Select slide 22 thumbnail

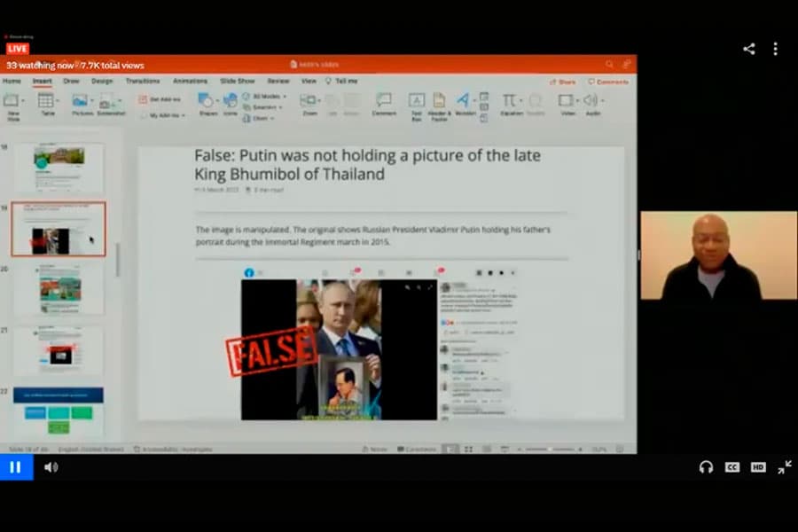point(59,411)
